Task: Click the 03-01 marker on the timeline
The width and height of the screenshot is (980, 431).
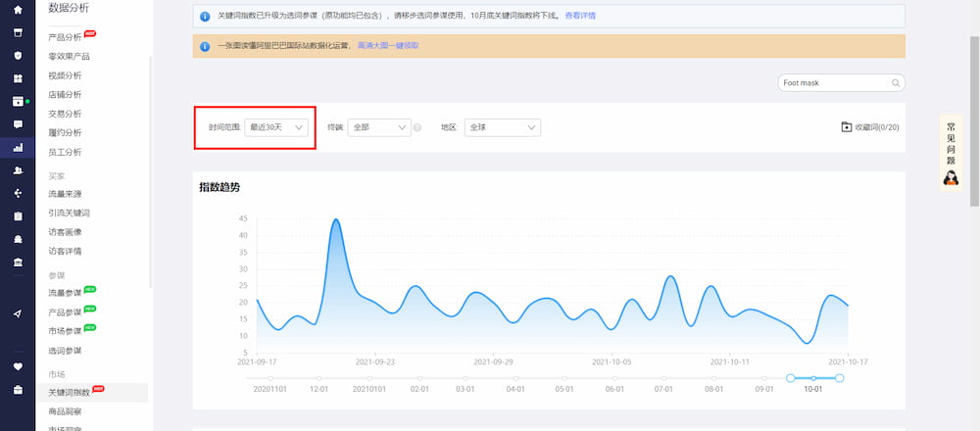Action: coord(465,378)
